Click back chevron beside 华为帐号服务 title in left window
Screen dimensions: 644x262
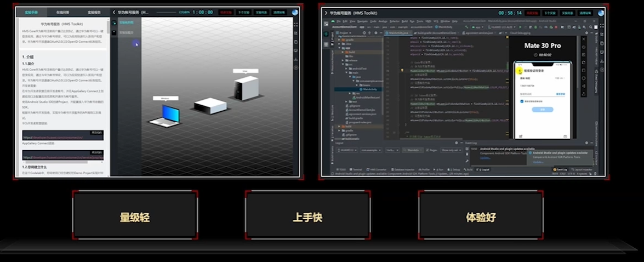tap(114, 12)
